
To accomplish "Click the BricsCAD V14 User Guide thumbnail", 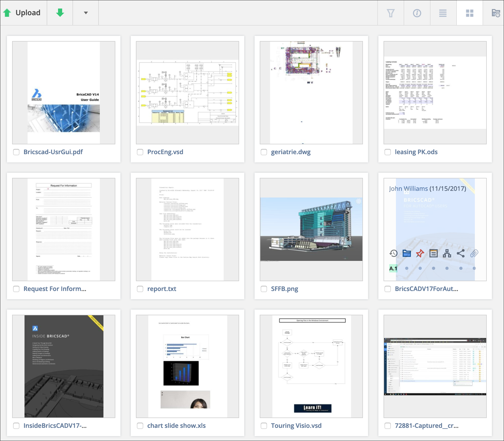I will pos(64,93).
